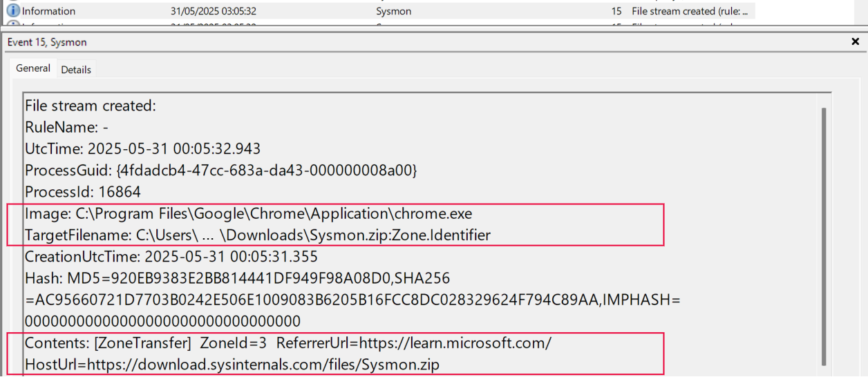Click the vertical scrollbar of the event description
Image resolution: width=868 pixels, height=377 pixels.
823,236
